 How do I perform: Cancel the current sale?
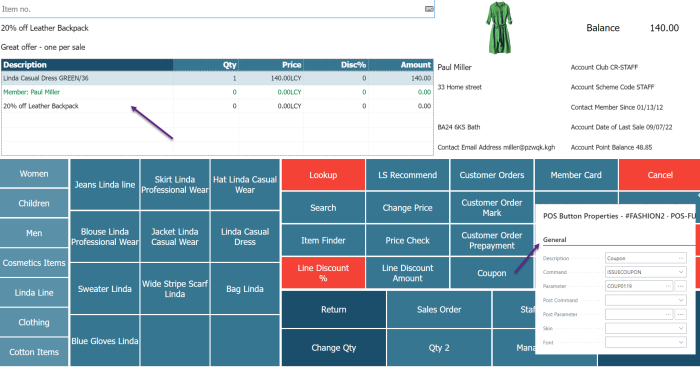tap(660, 175)
